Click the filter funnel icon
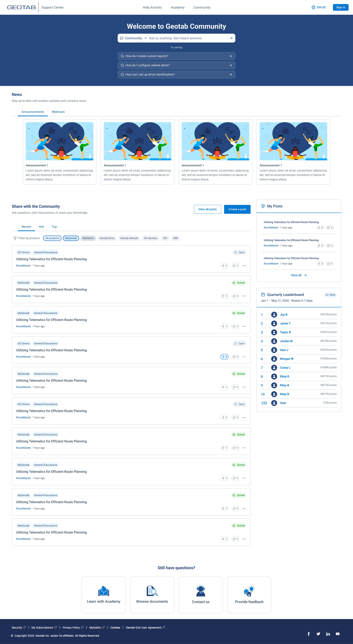Image resolution: width=353 pixels, height=644 pixels. tap(15, 238)
